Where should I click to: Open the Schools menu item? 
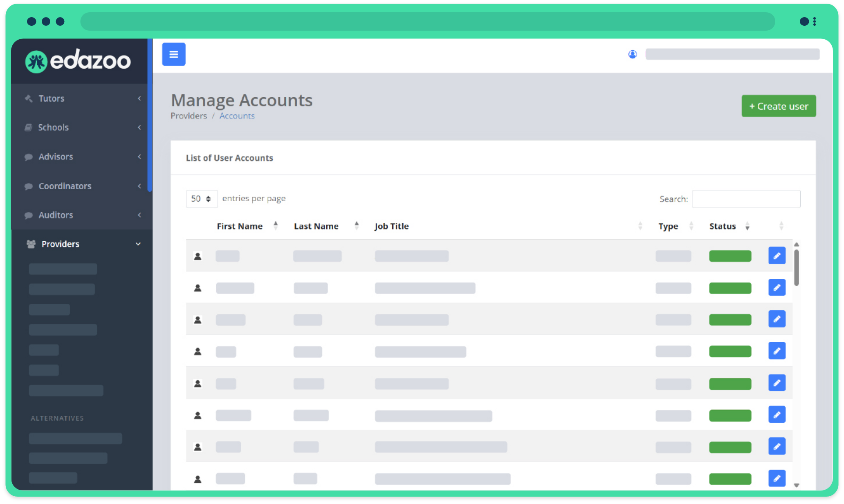[x=53, y=128]
